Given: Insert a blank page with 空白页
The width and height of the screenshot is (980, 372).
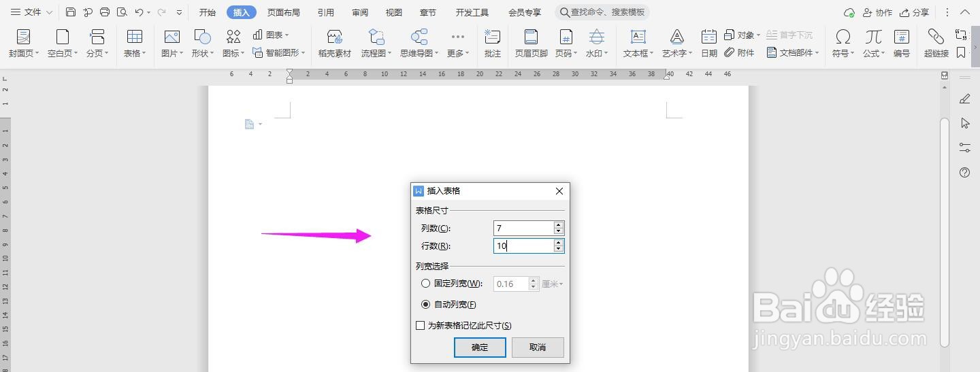Looking at the screenshot, I should coord(63,37).
